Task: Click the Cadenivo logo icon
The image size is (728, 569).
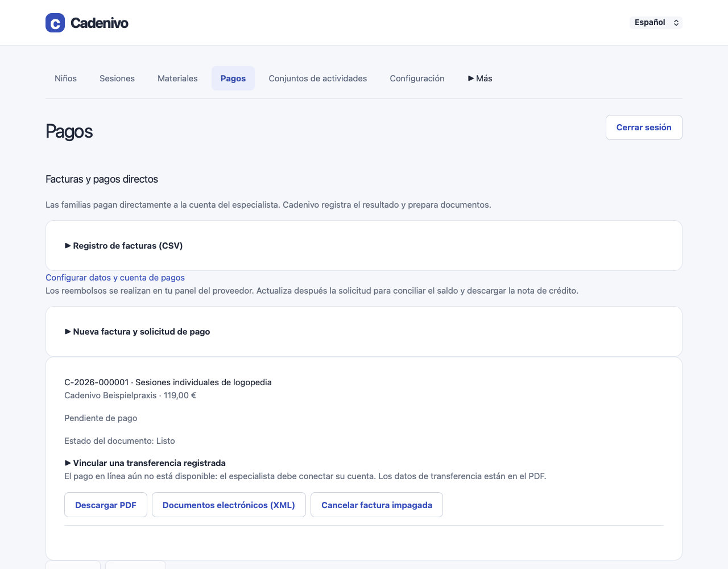Action: point(55,23)
